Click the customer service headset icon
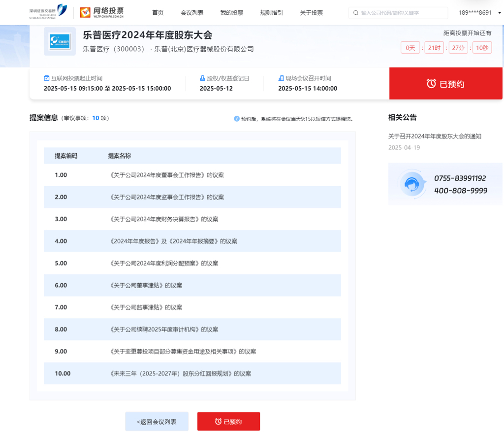This screenshot has width=504, height=435. point(412,184)
